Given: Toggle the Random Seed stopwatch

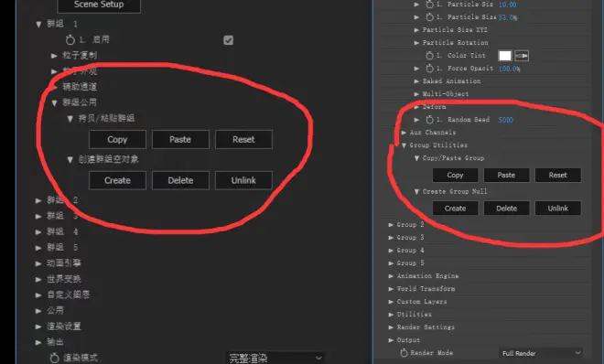Looking at the screenshot, I should point(429,120).
